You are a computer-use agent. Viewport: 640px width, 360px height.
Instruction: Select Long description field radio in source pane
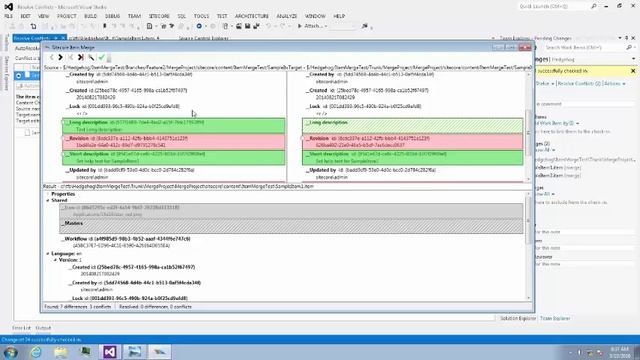pyautogui.click(x=63, y=122)
